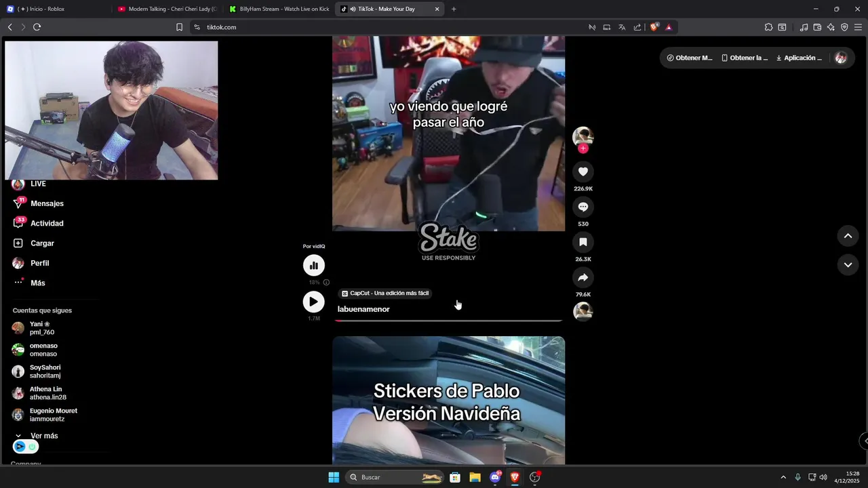Open followed account Yani pml_760

(x=34, y=328)
